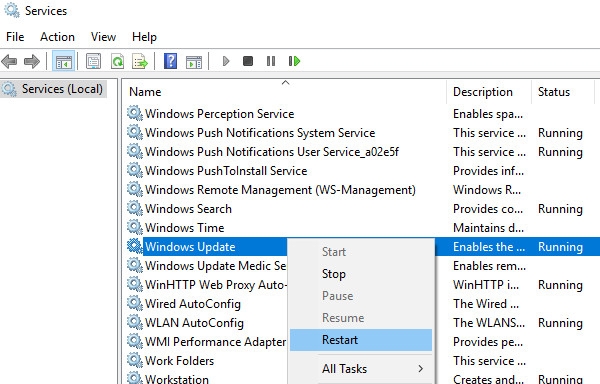Open the Action menu
Screen dimensions: 600x384
pos(57,37)
